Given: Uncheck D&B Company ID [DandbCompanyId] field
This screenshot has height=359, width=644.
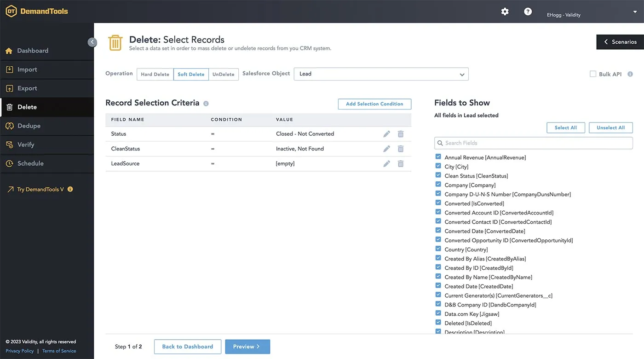Looking at the screenshot, I should (x=438, y=304).
